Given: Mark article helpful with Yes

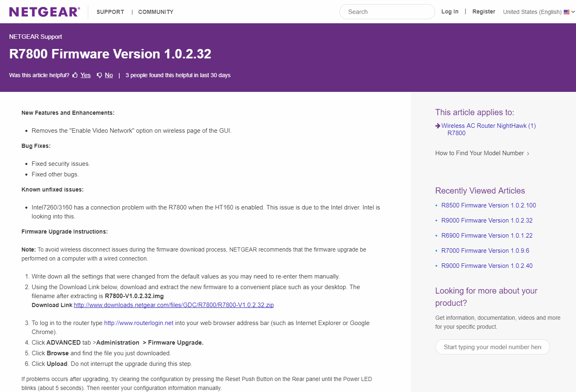Looking at the screenshot, I should 85,75.
